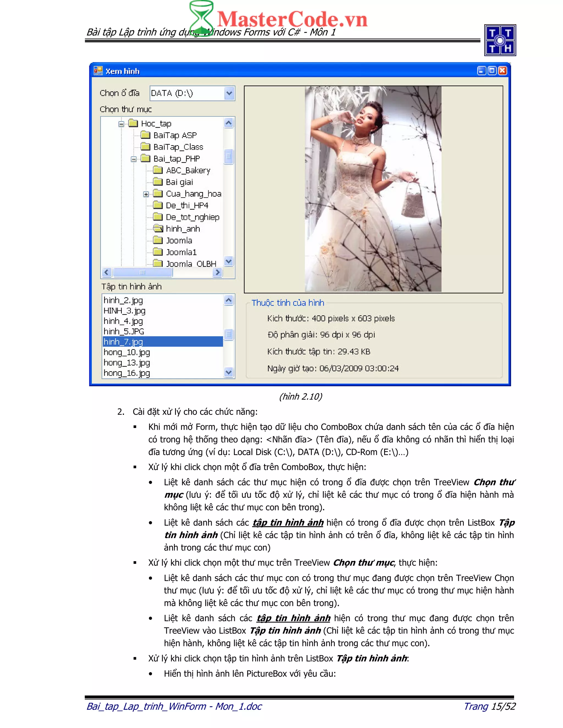Click the Bai giai folder icon

click(158, 182)
